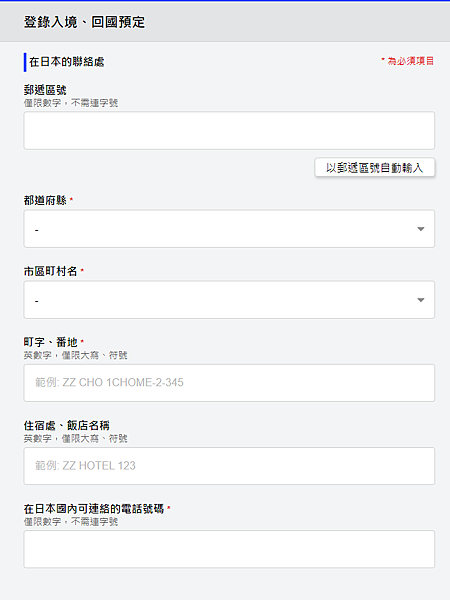Click the 郵遞區號 postal code input field
This screenshot has height=600, width=450.
click(229, 130)
